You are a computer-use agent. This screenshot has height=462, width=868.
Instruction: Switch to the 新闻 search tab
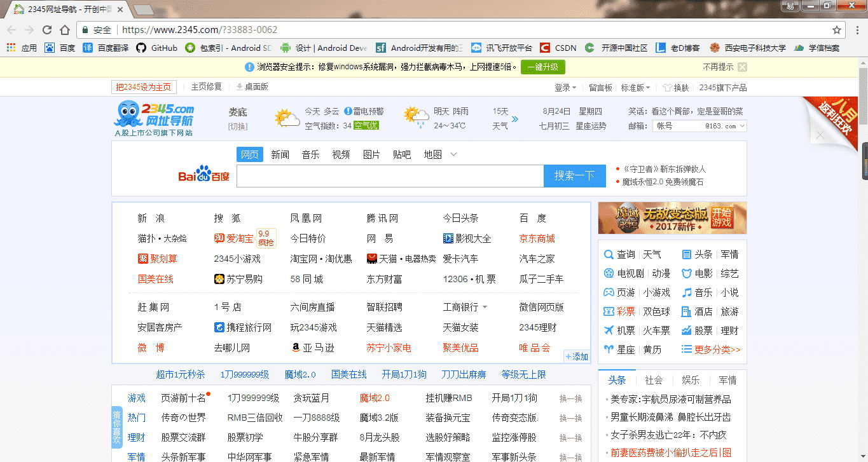[x=280, y=154]
